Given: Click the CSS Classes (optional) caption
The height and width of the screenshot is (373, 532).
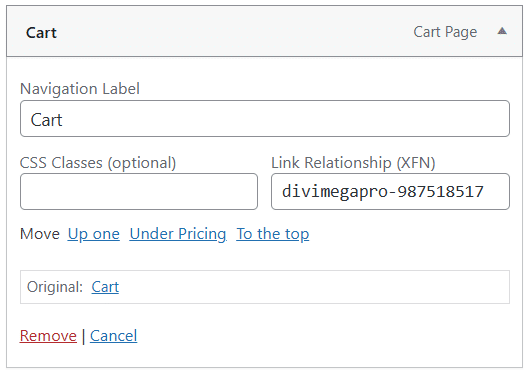Looking at the screenshot, I should tap(98, 163).
